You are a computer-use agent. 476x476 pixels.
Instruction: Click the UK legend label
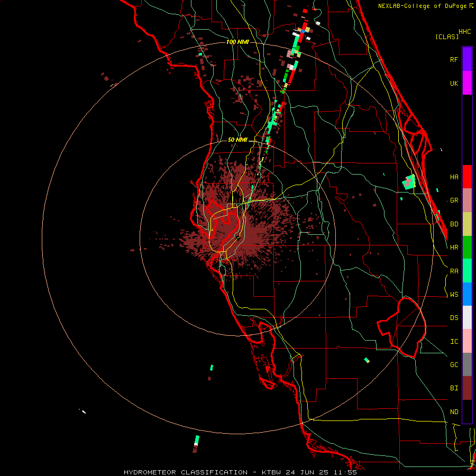pos(454,83)
